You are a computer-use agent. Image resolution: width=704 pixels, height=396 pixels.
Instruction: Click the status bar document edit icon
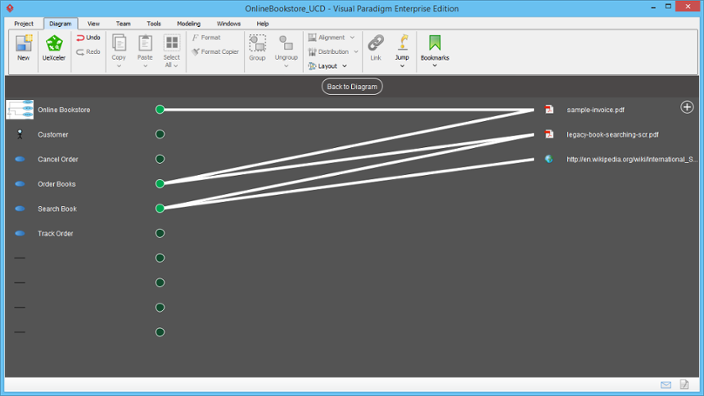click(684, 384)
